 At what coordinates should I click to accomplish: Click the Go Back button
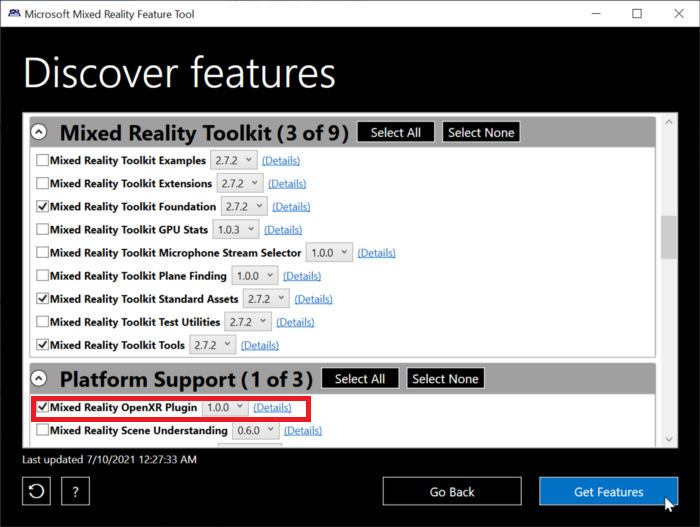[x=452, y=491]
